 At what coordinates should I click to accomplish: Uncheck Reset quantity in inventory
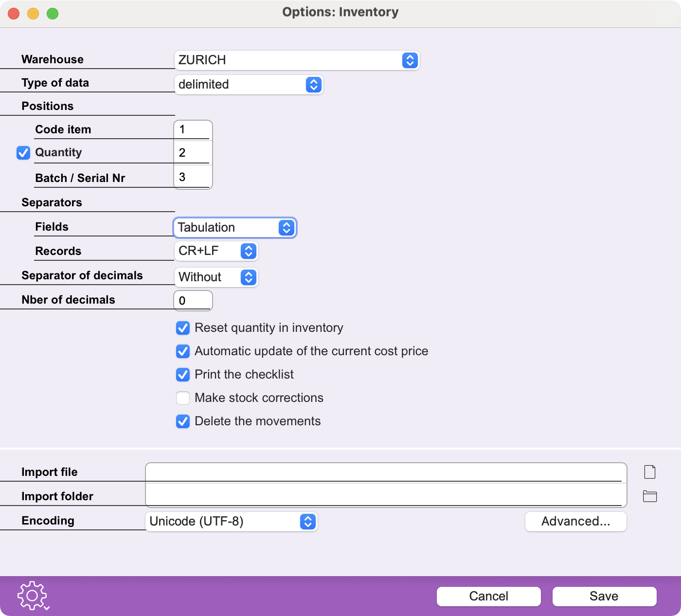(x=183, y=328)
